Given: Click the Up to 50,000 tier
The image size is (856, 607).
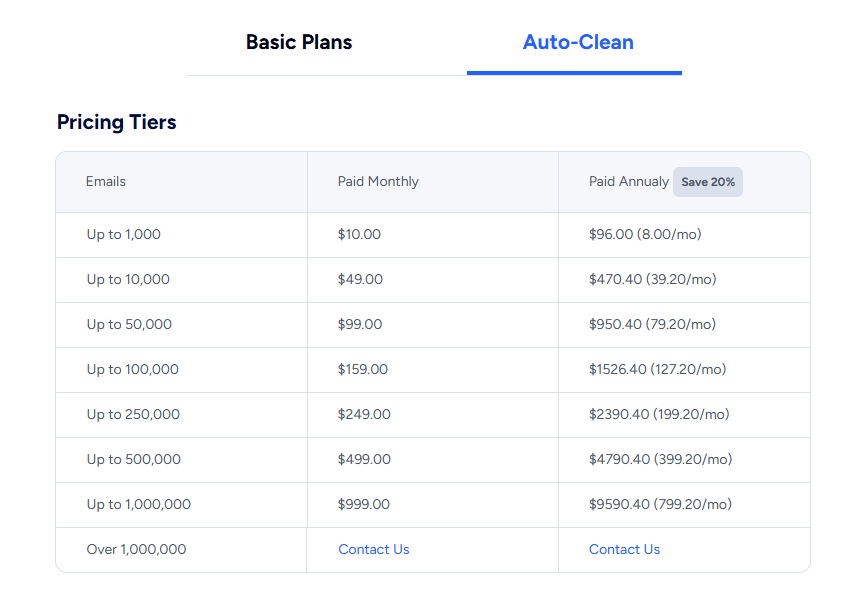Looking at the screenshot, I should [129, 324].
